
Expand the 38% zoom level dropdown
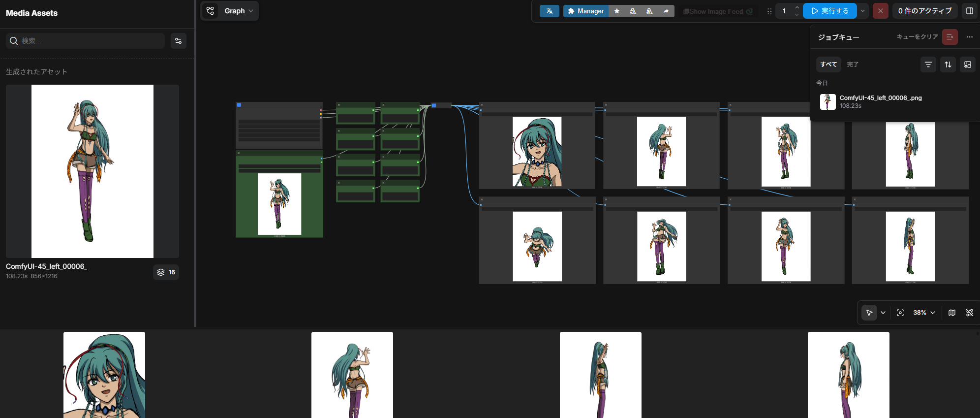[x=924, y=313]
